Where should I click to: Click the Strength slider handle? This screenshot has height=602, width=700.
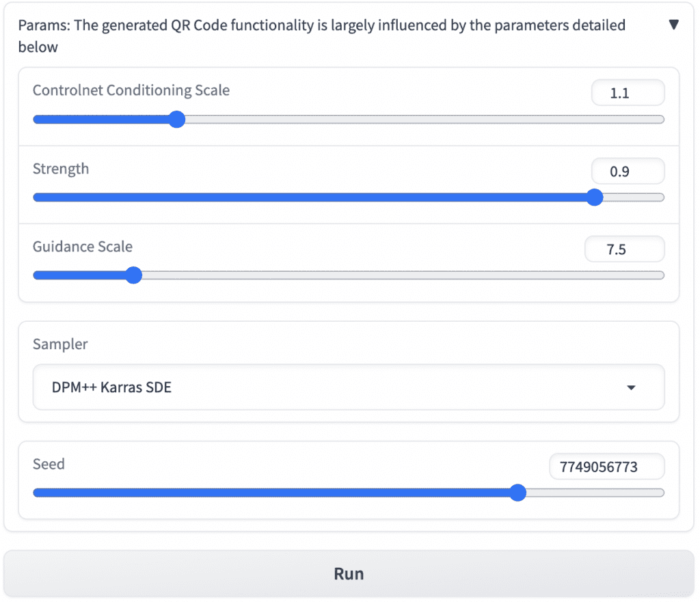(595, 197)
